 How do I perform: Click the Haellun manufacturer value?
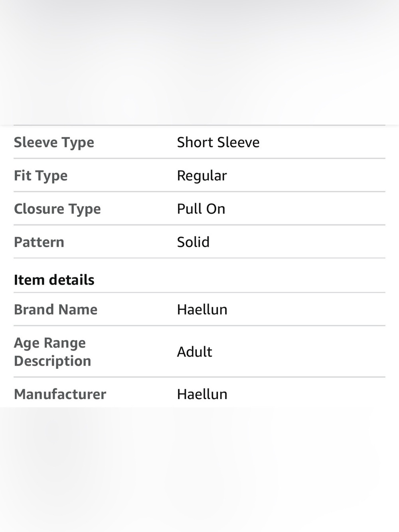point(202,394)
